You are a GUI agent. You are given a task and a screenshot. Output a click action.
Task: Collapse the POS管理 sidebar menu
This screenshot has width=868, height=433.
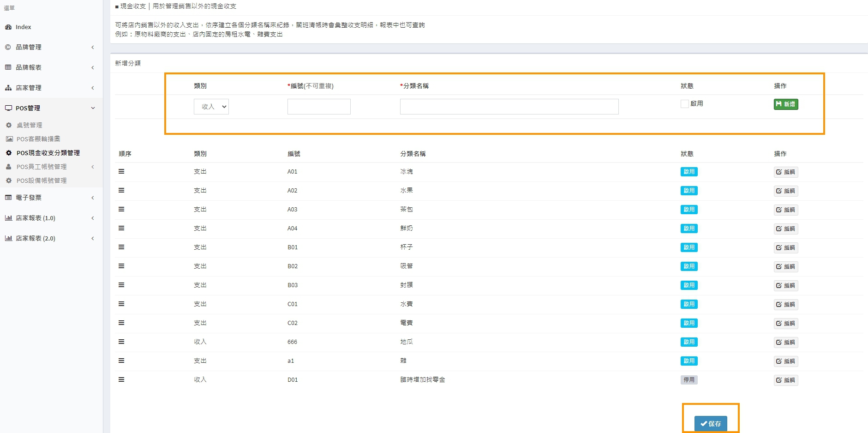(x=50, y=108)
